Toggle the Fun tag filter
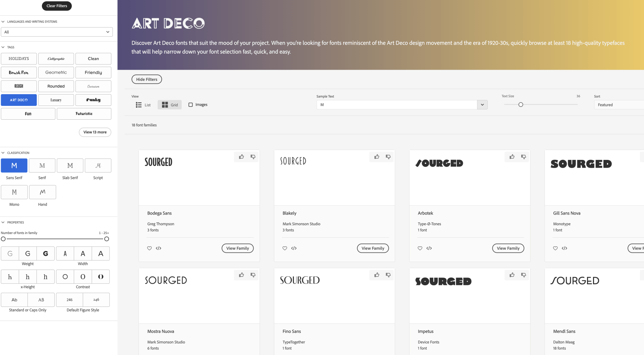644x355 pixels. (28, 114)
